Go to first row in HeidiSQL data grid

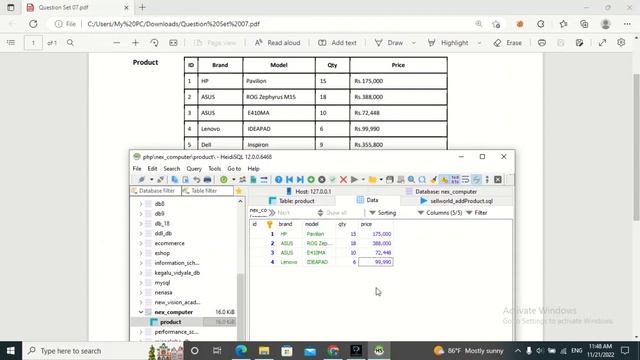pos(289,180)
